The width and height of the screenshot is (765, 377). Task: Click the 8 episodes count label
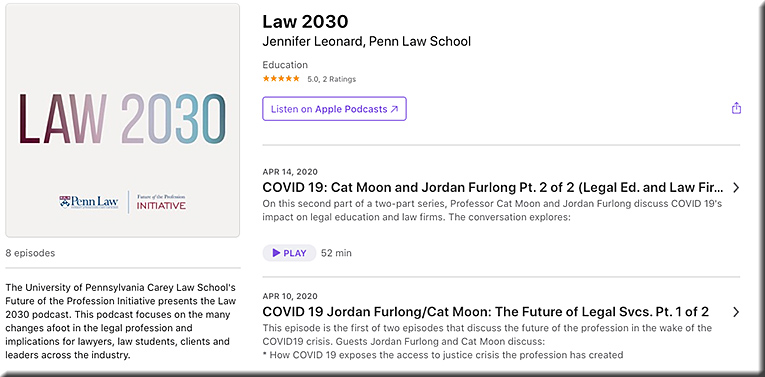point(30,253)
